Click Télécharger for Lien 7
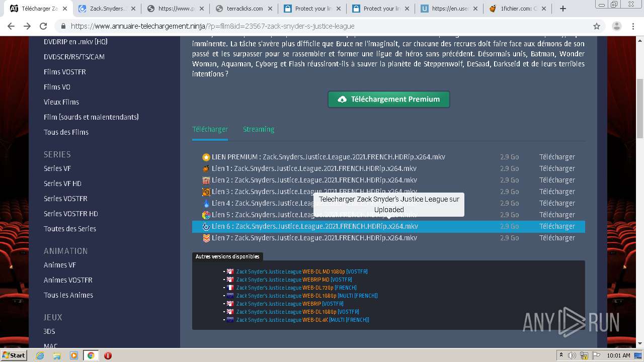 pyautogui.click(x=557, y=238)
